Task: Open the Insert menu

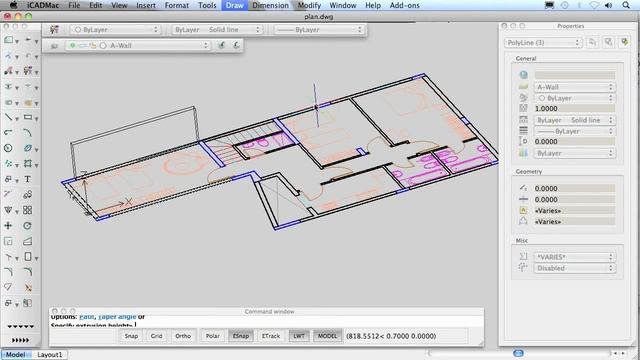Action: pos(146,5)
